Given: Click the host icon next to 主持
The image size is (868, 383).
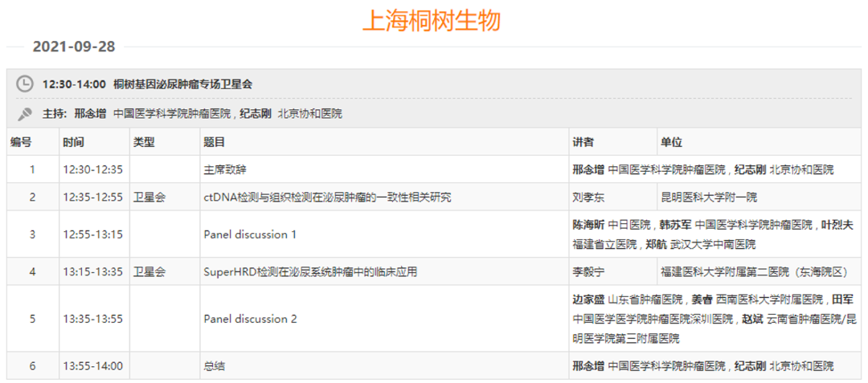Looking at the screenshot, I should pyautogui.click(x=25, y=113).
